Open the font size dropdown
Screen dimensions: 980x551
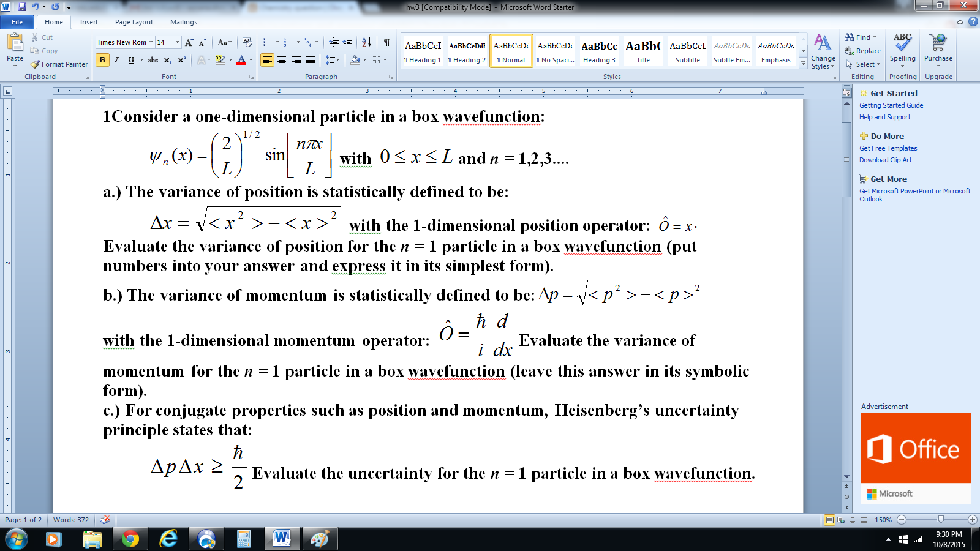178,42
